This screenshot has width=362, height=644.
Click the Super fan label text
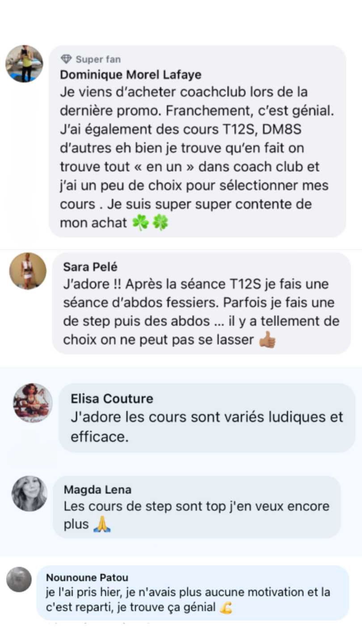[98, 59]
